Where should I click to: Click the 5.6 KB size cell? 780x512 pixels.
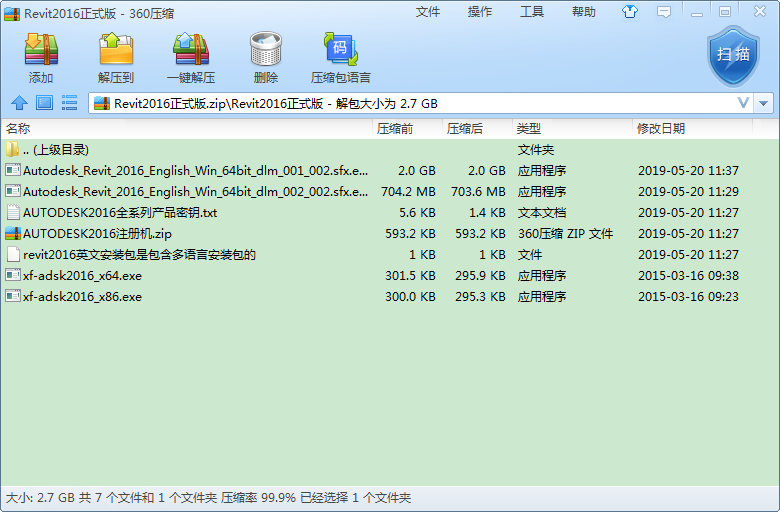417,212
